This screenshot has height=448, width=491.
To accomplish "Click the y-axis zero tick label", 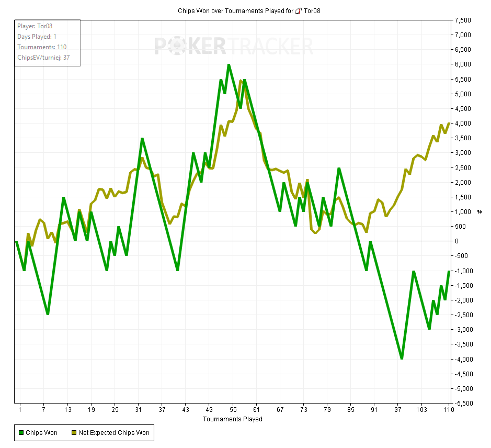I will pyautogui.click(x=456, y=241).
